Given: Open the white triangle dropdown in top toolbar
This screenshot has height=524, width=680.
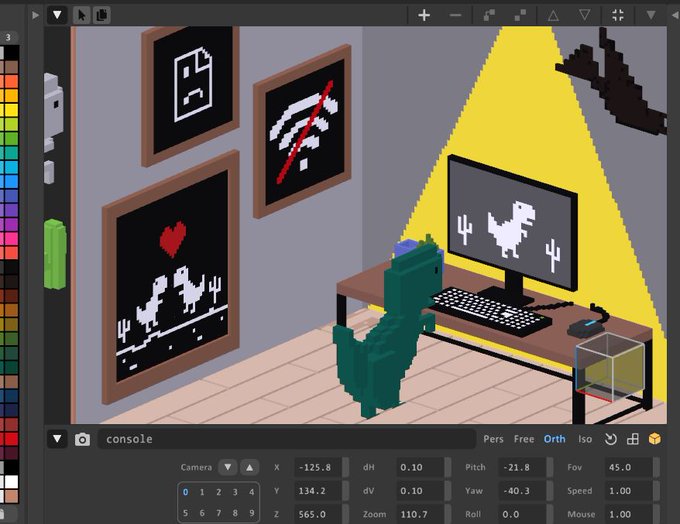Looking at the screenshot, I should (x=57, y=15).
